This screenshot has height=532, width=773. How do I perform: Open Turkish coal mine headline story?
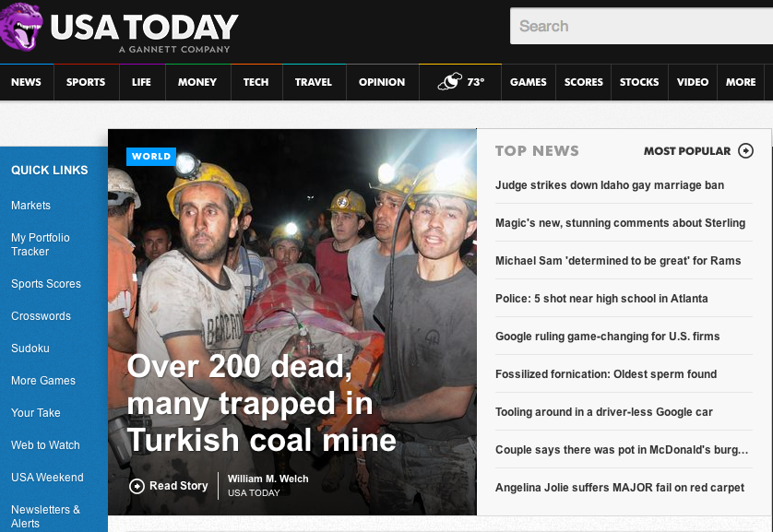point(262,403)
